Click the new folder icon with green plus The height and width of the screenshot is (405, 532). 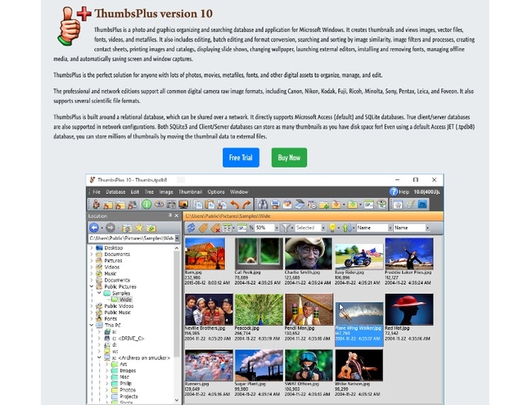323,205
